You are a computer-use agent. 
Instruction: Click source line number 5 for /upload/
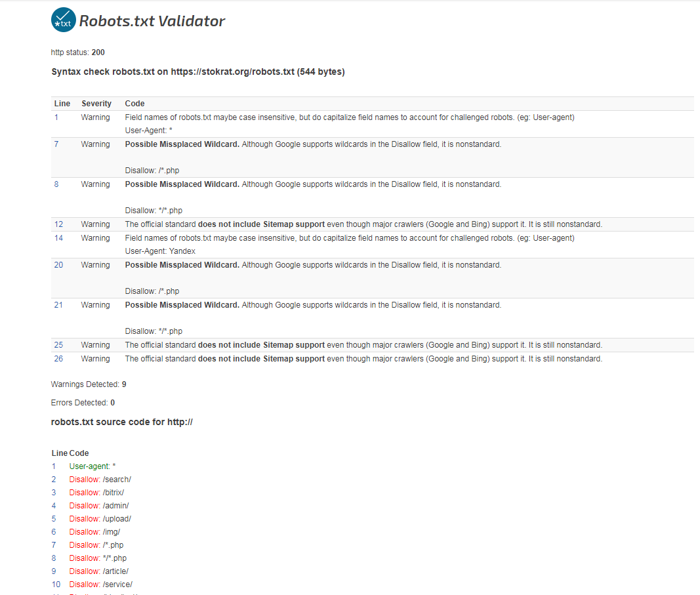pos(54,519)
